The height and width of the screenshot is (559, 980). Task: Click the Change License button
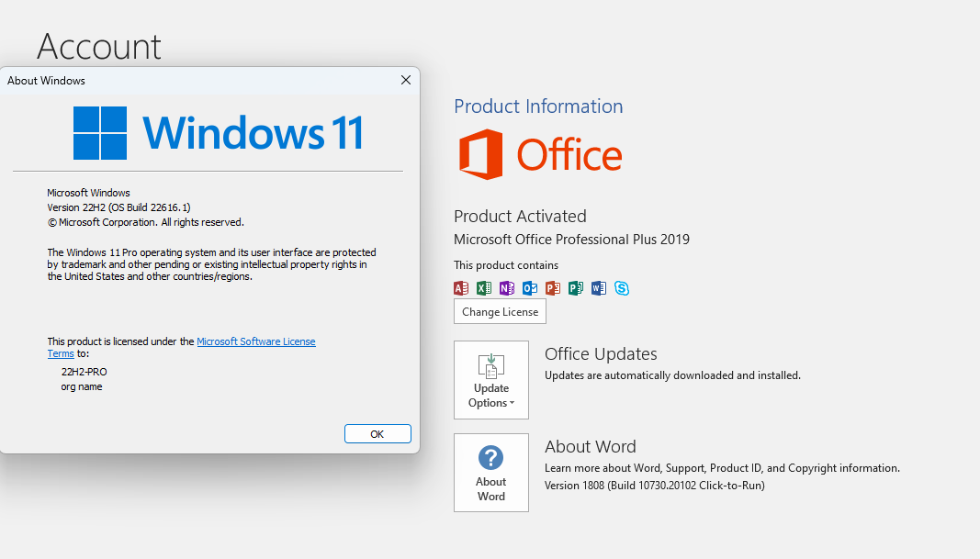[x=500, y=312]
